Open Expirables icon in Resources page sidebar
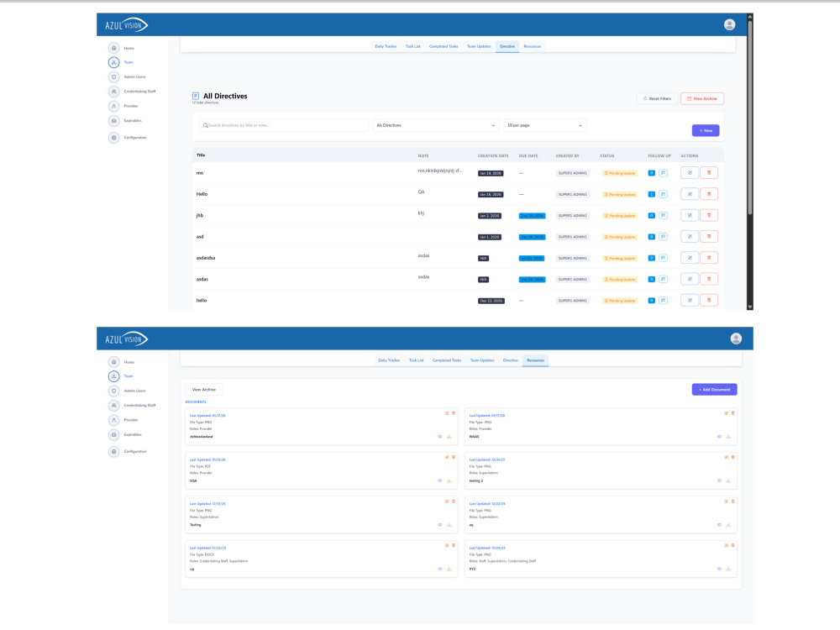 113,434
